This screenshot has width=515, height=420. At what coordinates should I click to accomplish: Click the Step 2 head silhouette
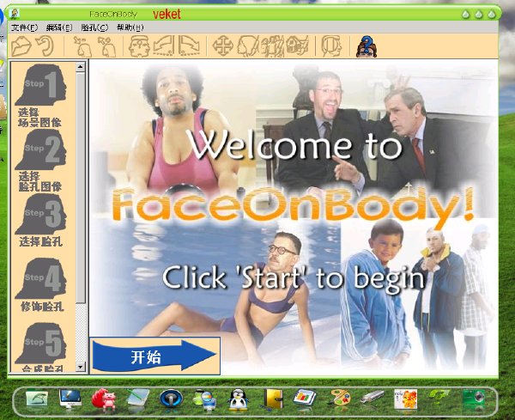tap(41, 149)
